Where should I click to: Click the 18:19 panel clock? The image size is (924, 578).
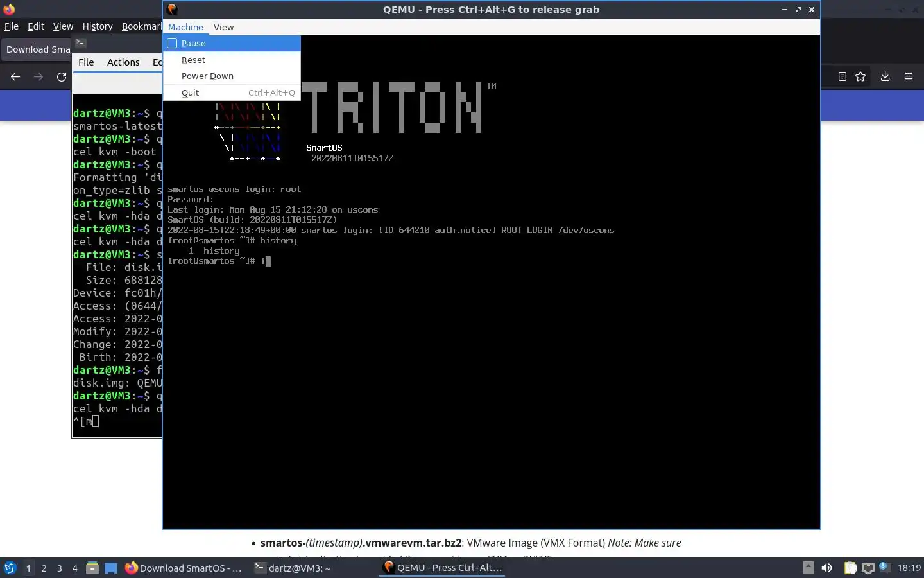point(909,568)
